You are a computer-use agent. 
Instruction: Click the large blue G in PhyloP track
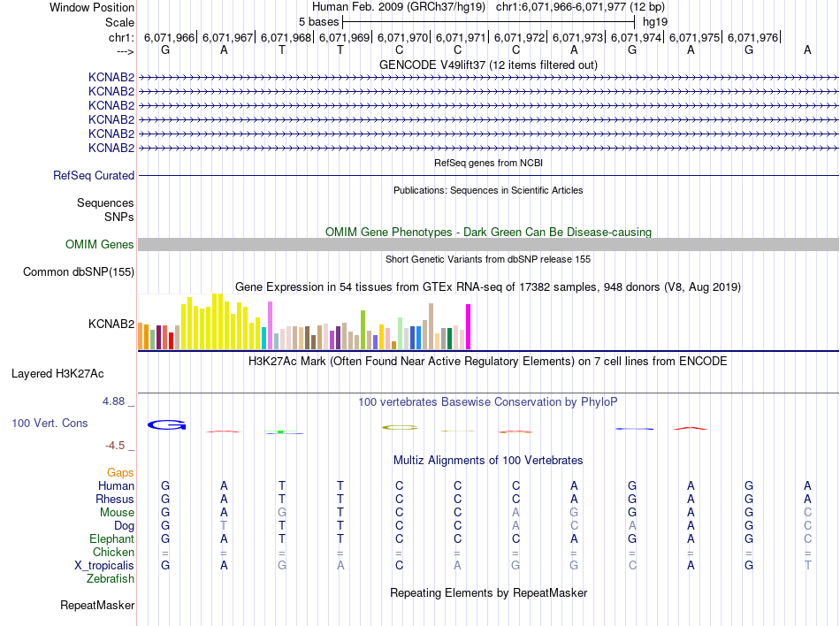pyautogui.click(x=166, y=425)
